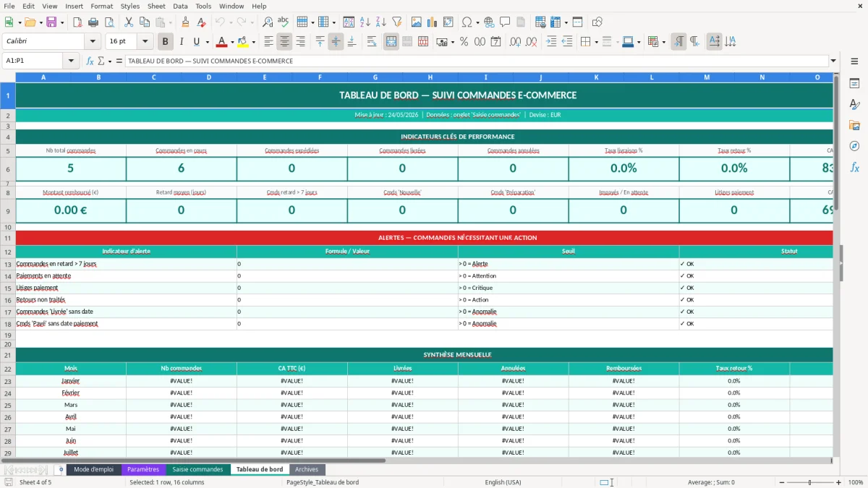Sort Ascending

(365, 22)
